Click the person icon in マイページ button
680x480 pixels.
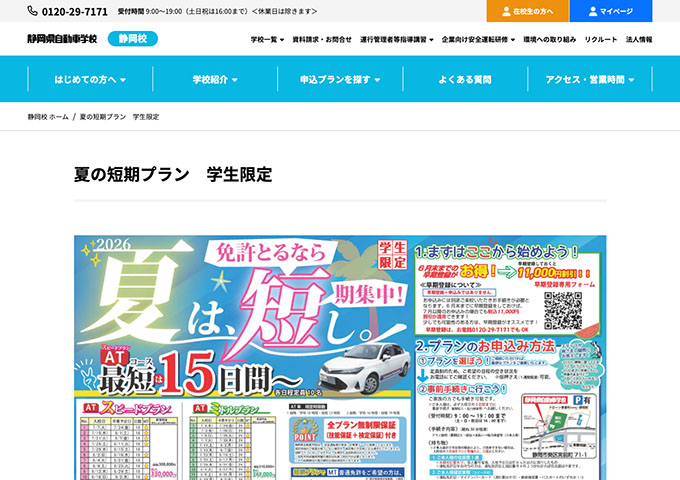click(593, 11)
